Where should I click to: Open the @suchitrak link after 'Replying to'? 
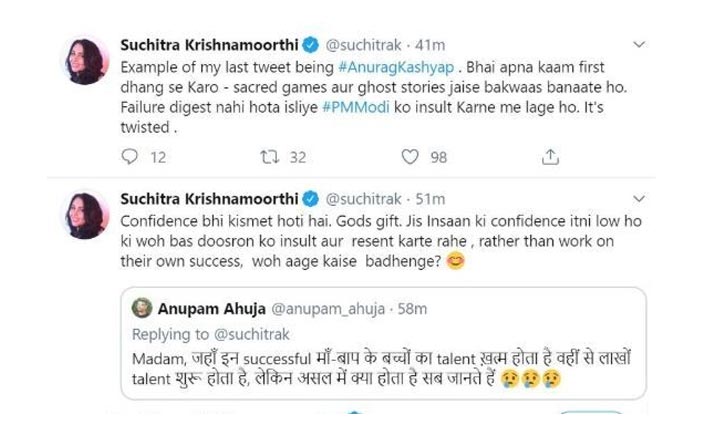pyautogui.click(x=251, y=334)
